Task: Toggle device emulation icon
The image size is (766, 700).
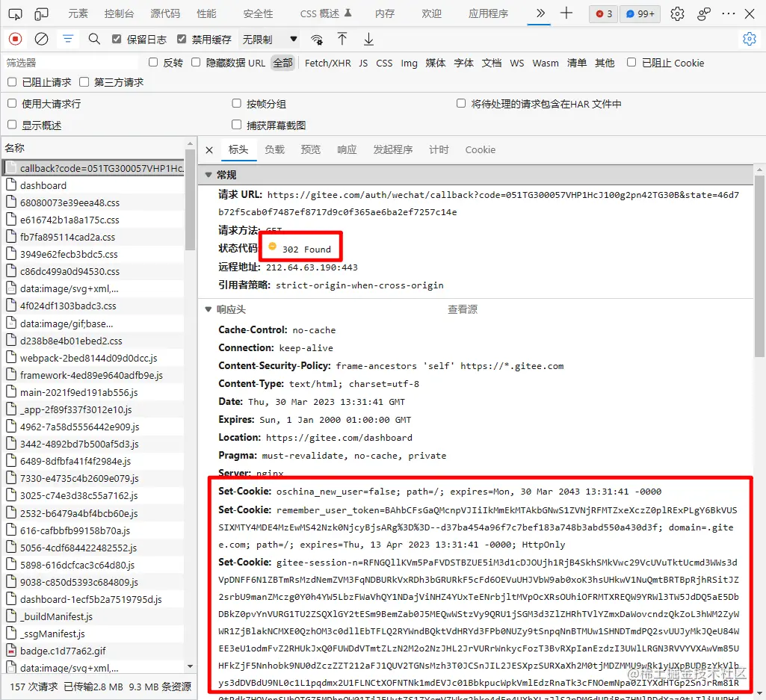Action: (42, 14)
